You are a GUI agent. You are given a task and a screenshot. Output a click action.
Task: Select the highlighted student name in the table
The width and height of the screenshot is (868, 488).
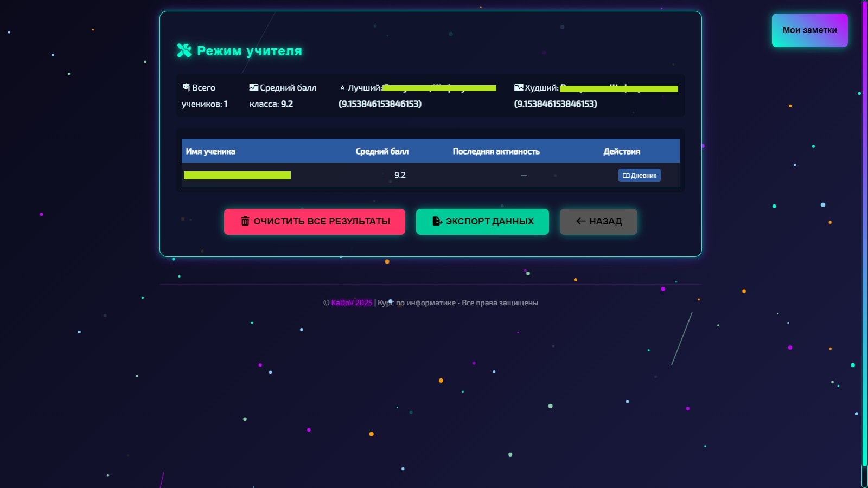tap(237, 175)
